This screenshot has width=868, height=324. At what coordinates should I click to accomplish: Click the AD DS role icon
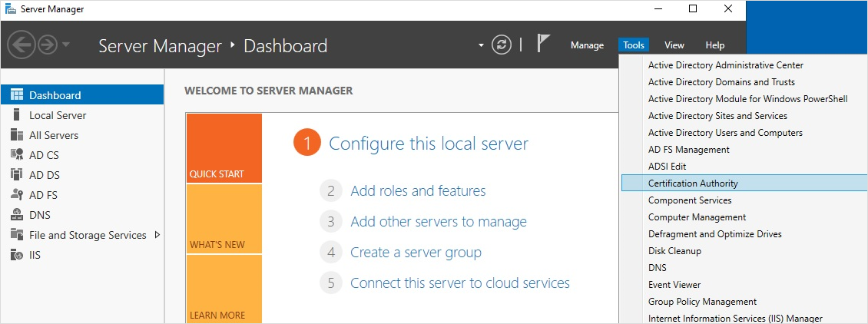17,175
